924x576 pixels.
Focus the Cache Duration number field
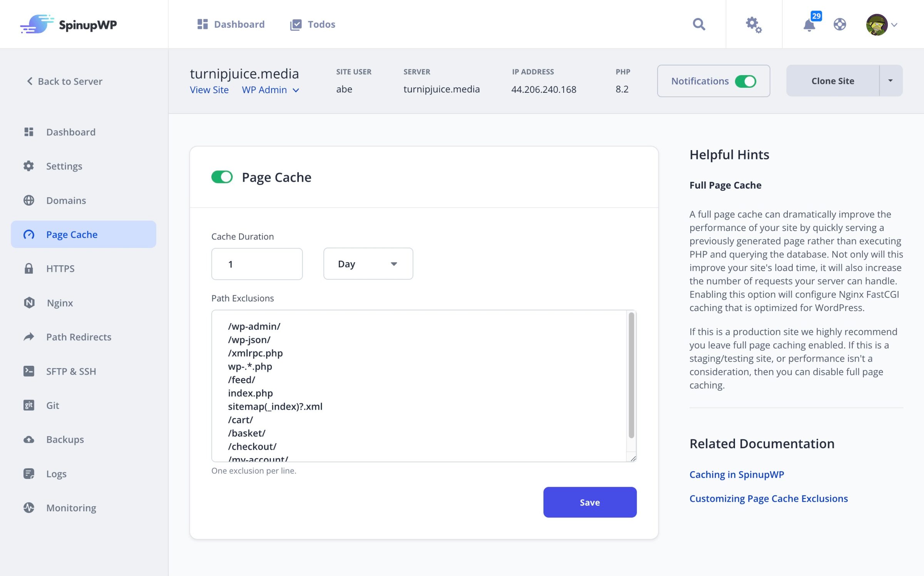click(257, 264)
